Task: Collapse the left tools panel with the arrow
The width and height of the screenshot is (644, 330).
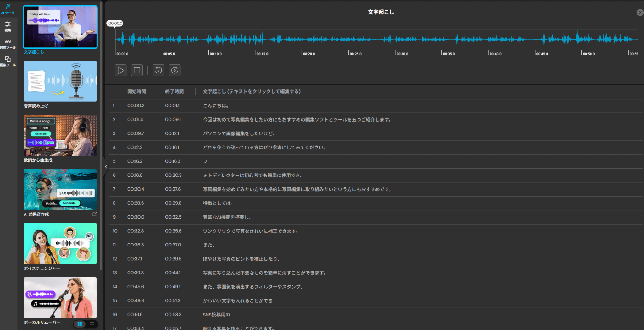Action: tap(106, 167)
